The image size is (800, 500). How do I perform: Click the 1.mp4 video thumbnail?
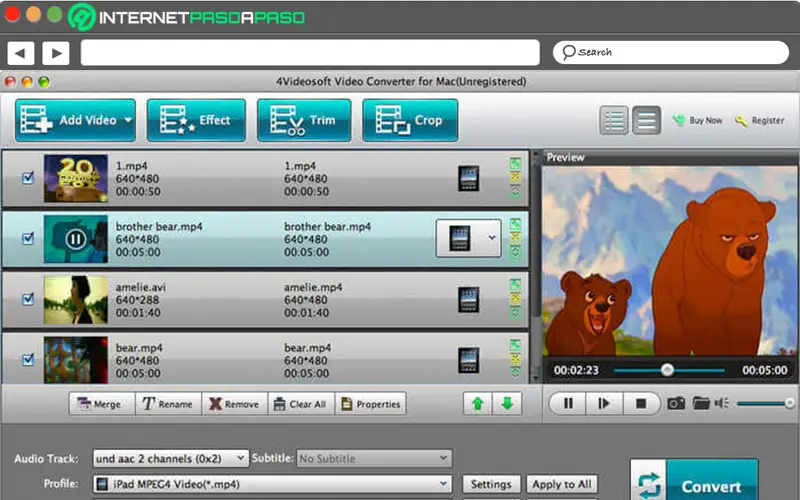76,179
